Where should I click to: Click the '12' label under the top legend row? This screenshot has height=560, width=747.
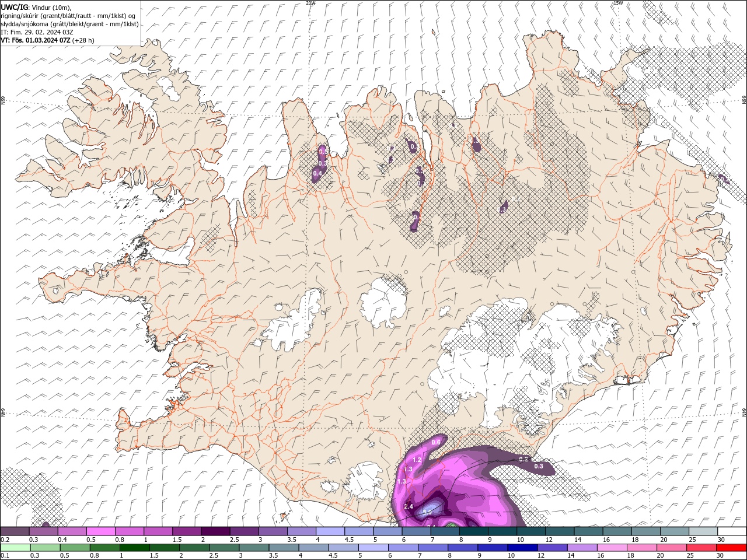[549, 540]
